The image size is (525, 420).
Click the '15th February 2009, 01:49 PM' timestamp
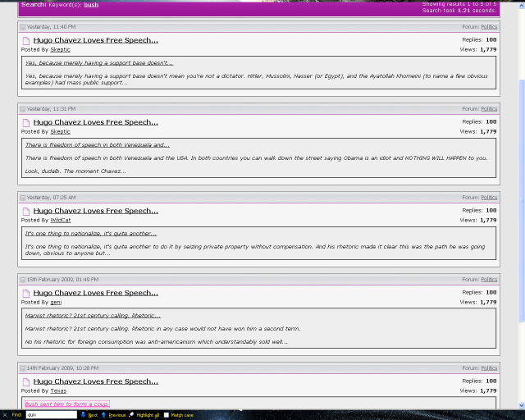click(62, 280)
